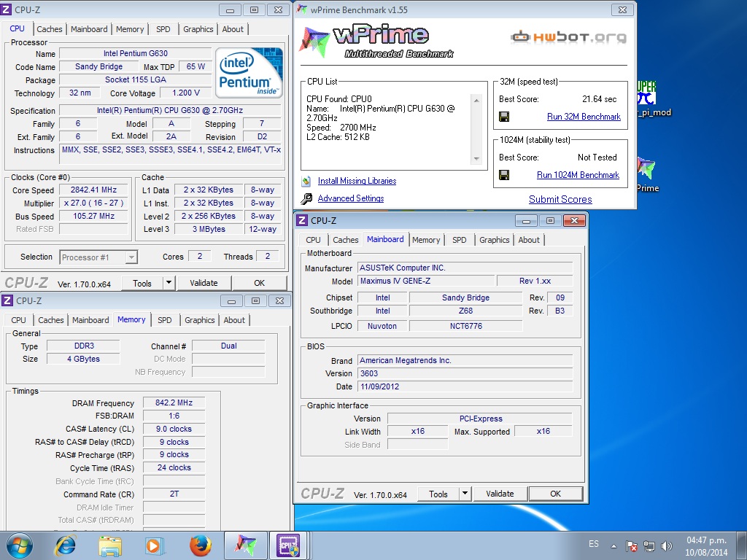The image size is (747, 560).
Task: Open Tools dropdown arrow in CPU window
Action: (x=169, y=283)
